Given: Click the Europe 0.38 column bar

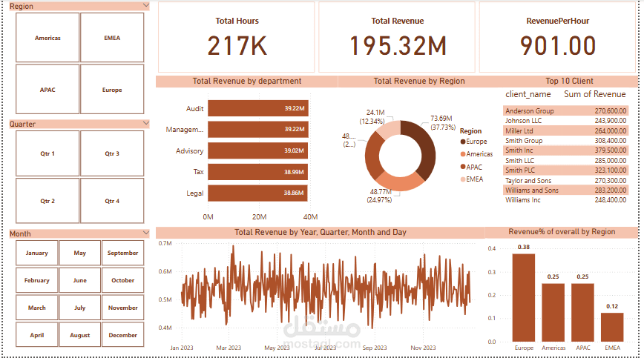Looking at the screenshot, I should pos(524,298).
